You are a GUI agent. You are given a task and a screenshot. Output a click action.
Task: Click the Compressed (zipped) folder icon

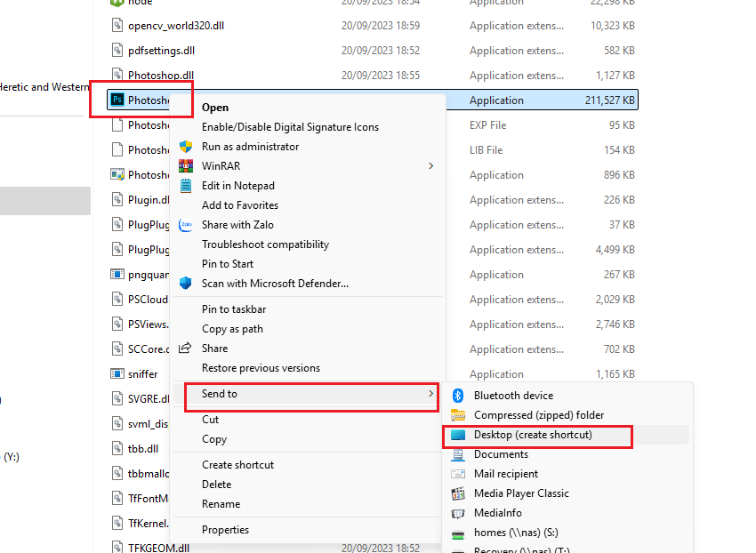pos(458,415)
